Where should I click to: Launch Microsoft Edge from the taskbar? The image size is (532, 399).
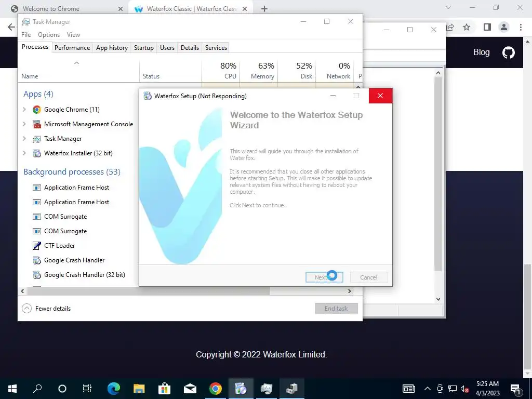114,389
